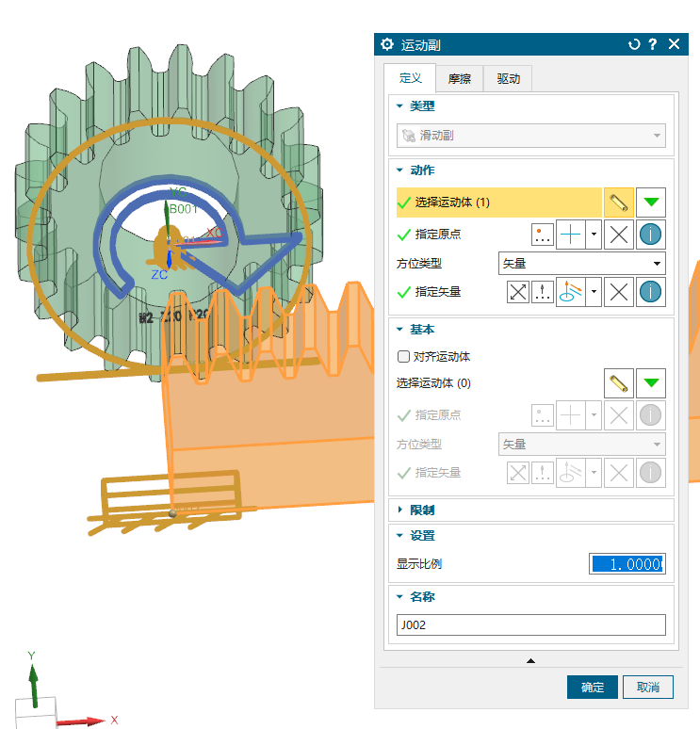
Task: Expand the 限制 section
Action: [x=401, y=510]
